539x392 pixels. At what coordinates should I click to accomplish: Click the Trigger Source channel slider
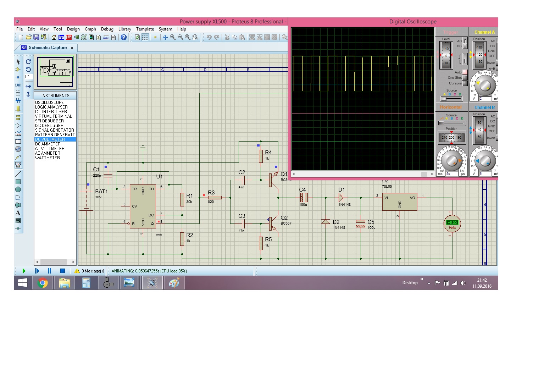click(451, 99)
